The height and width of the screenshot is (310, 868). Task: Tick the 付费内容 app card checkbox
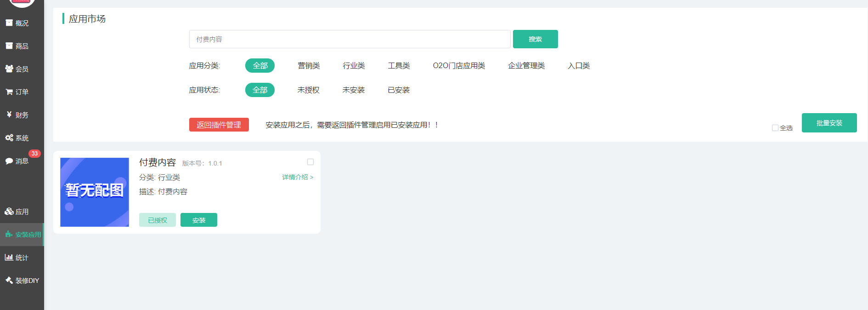(310, 162)
